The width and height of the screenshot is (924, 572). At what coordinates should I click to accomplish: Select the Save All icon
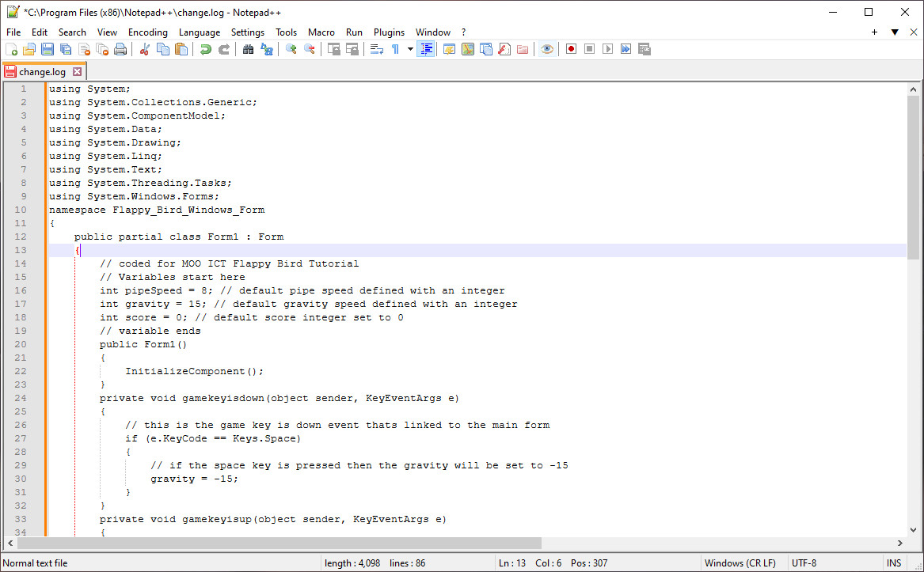tap(64, 48)
